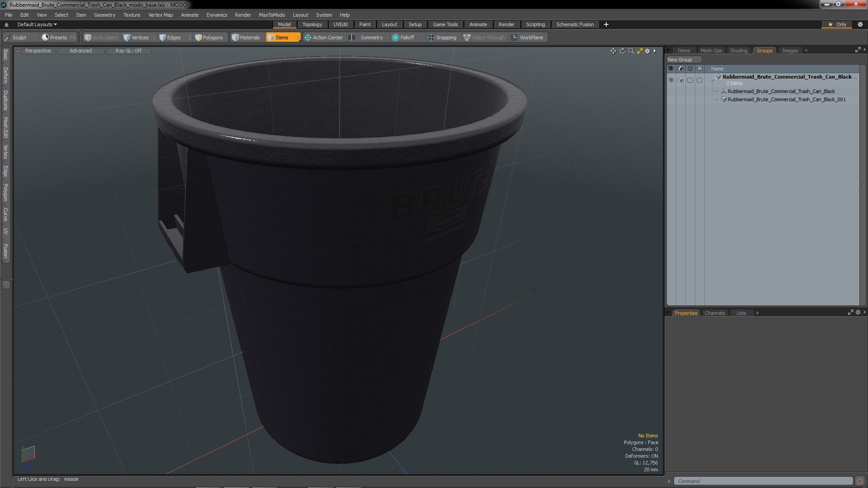
Task: Switch to the Shading tab
Action: click(738, 50)
